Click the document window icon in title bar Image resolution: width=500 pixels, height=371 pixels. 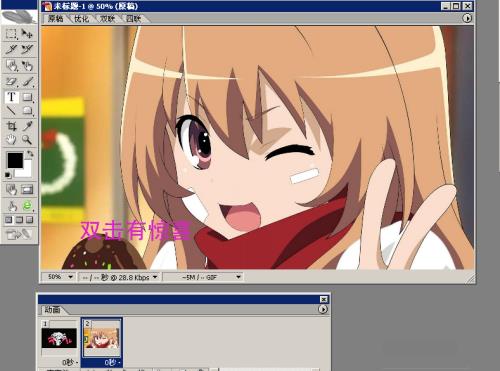[47, 6]
